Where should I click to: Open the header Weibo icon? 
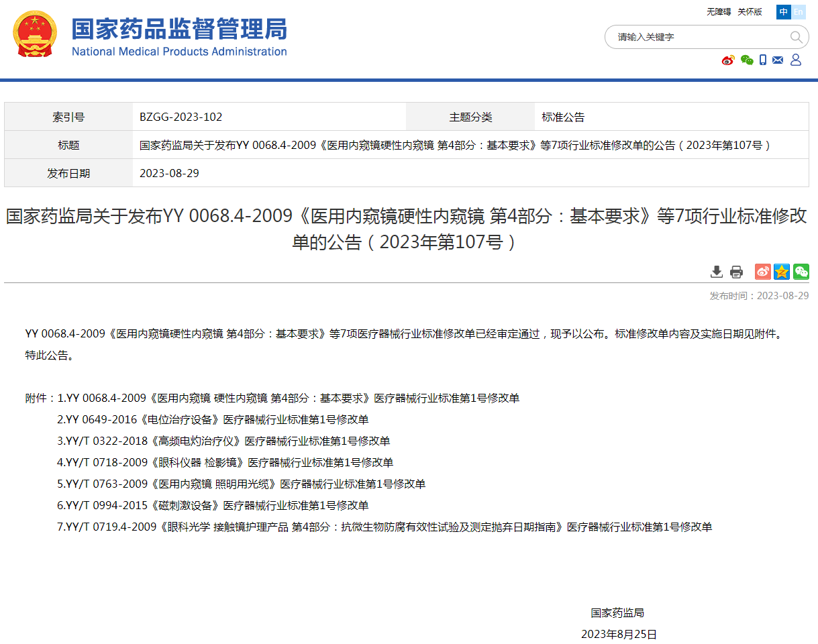(728, 60)
